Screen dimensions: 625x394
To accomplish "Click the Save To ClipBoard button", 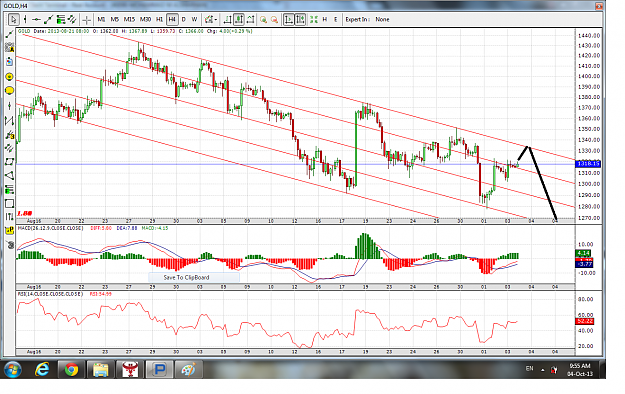I will coord(194,277).
